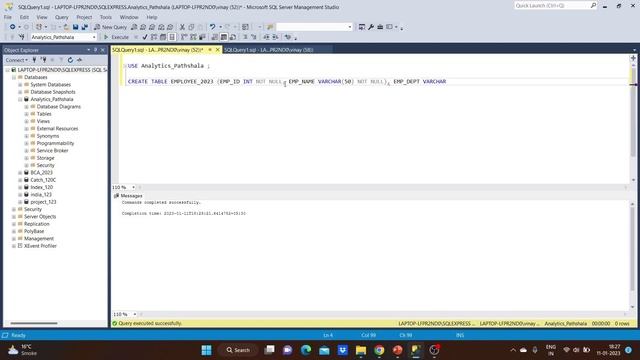Click the Connect Object Explorer plug icon

(34, 60)
